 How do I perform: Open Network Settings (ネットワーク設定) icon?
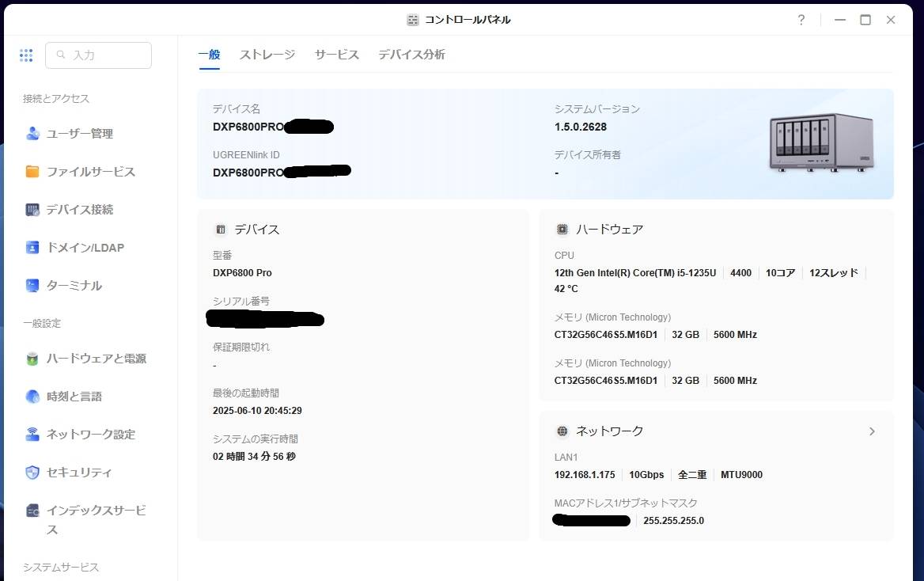coord(32,435)
